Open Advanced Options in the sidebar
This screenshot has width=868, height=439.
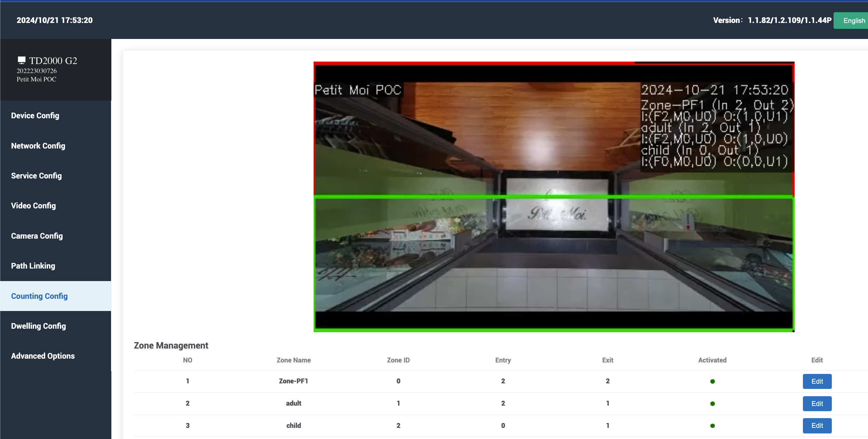coord(43,356)
